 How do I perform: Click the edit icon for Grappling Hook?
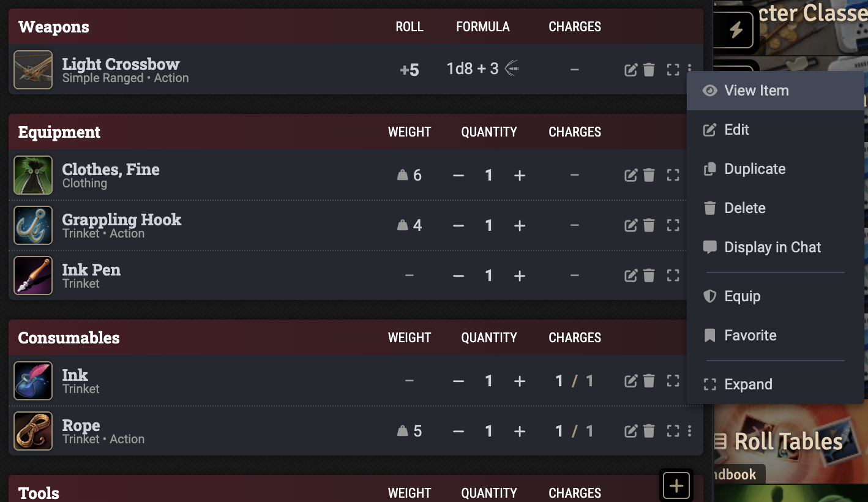[x=630, y=225]
